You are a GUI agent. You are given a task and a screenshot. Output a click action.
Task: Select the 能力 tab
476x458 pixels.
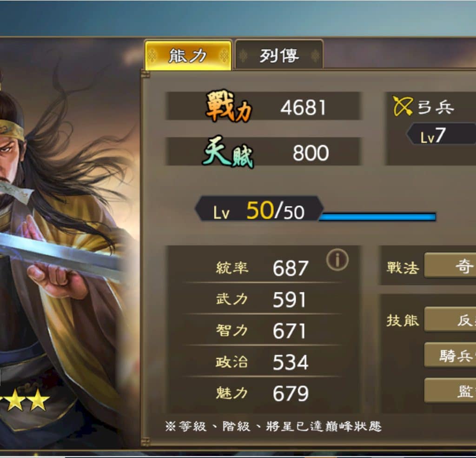click(x=188, y=55)
